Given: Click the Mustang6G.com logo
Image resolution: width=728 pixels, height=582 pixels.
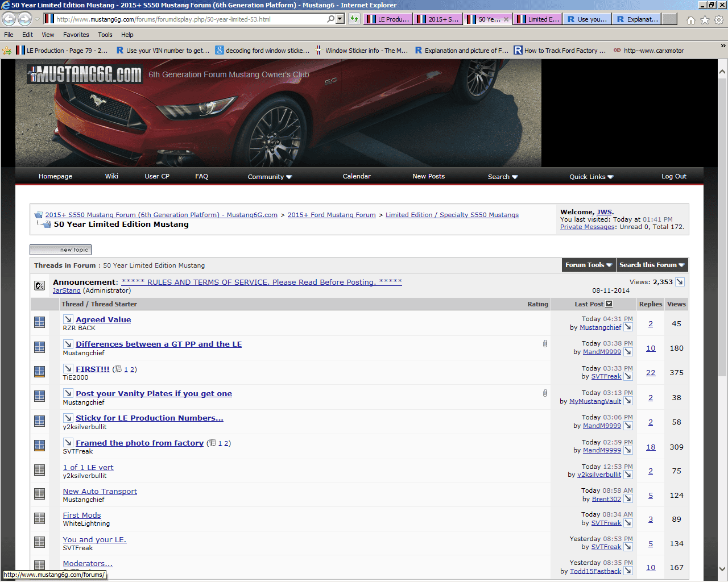Looking at the screenshot, I should click(85, 74).
